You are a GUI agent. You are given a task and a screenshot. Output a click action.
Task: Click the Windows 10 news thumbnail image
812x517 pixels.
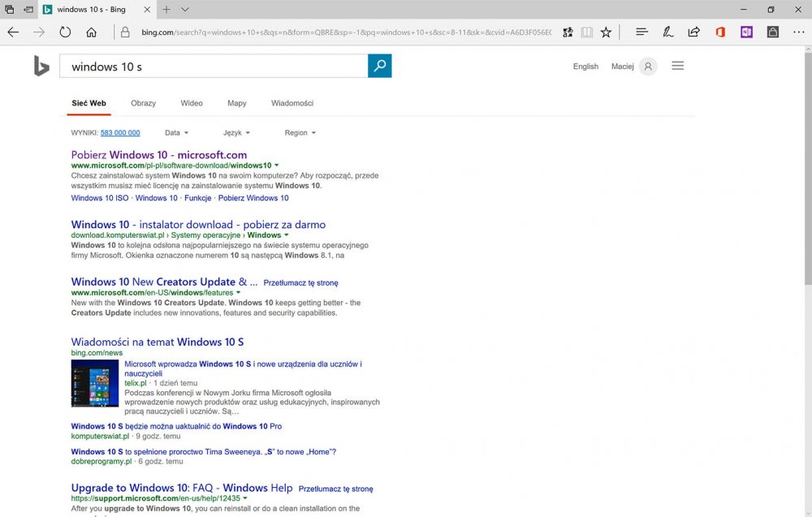click(x=95, y=383)
